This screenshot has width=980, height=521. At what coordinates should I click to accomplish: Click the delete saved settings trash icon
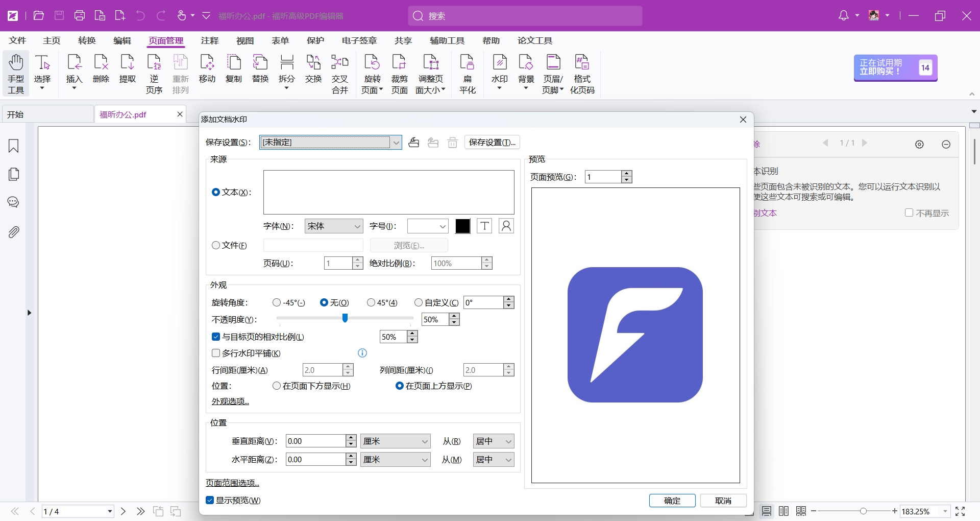point(453,143)
